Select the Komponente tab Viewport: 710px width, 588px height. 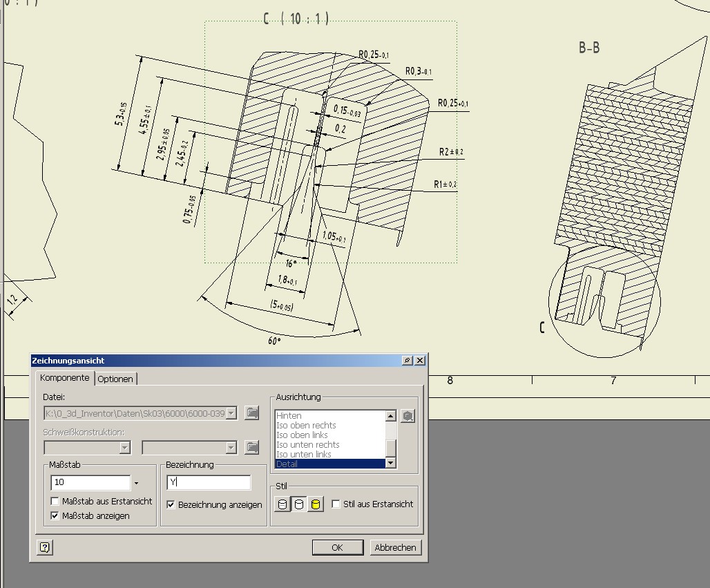pyautogui.click(x=64, y=378)
